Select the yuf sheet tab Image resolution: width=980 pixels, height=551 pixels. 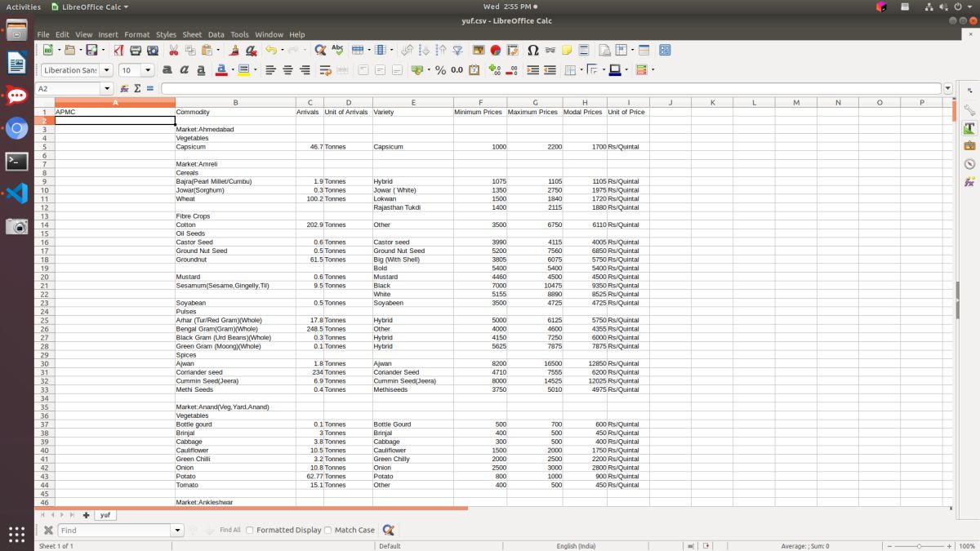[x=105, y=515]
